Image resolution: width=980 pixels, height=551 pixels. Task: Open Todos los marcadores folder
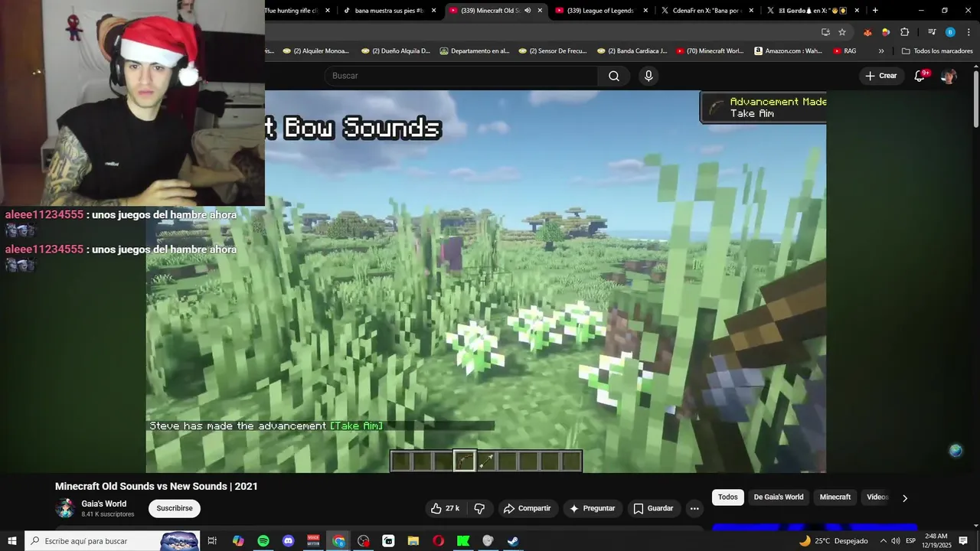tap(937, 51)
